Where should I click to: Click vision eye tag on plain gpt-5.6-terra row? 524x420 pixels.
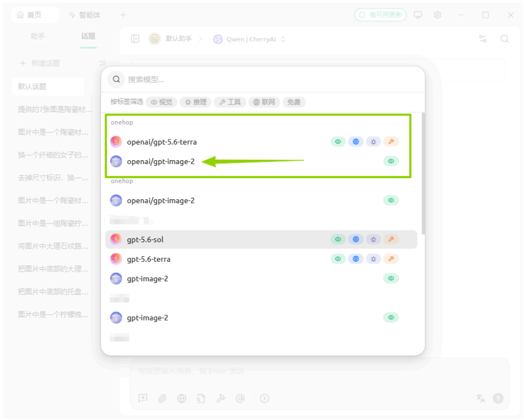(338, 259)
